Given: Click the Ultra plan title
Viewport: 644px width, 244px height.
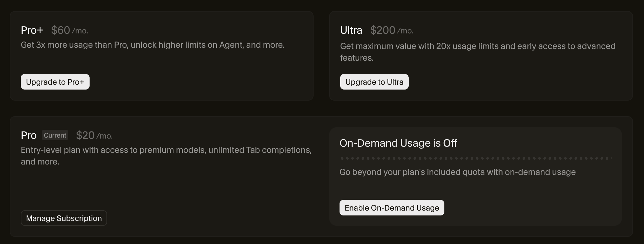Looking at the screenshot, I should (x=351, y=30).
